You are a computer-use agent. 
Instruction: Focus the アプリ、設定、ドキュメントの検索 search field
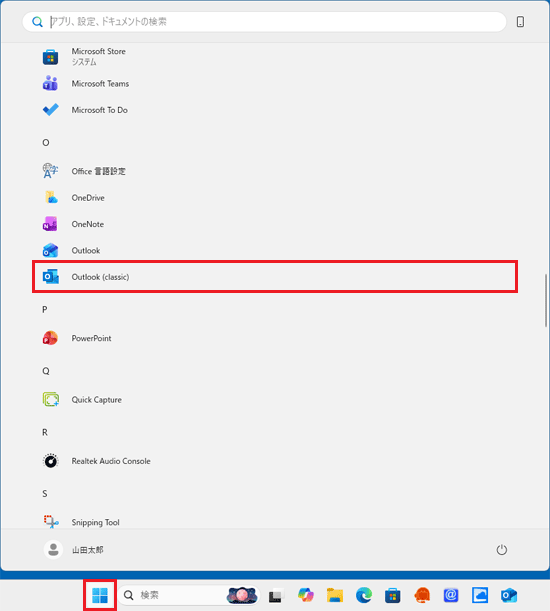click(x=264, y=21)
